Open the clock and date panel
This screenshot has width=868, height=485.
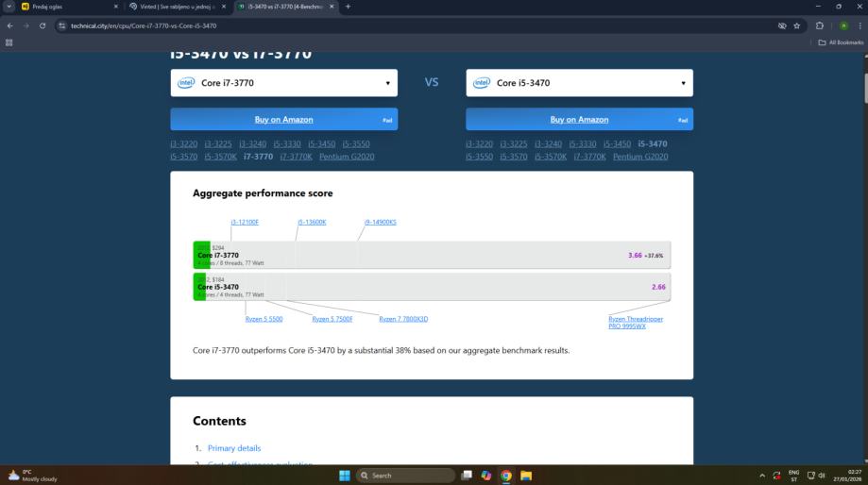[x=847, y=476]
